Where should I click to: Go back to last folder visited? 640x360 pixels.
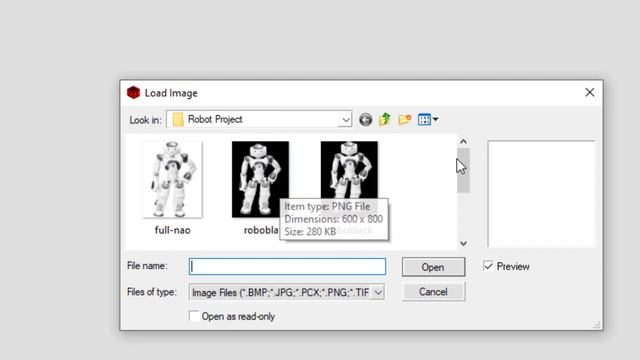pos(365,120)
